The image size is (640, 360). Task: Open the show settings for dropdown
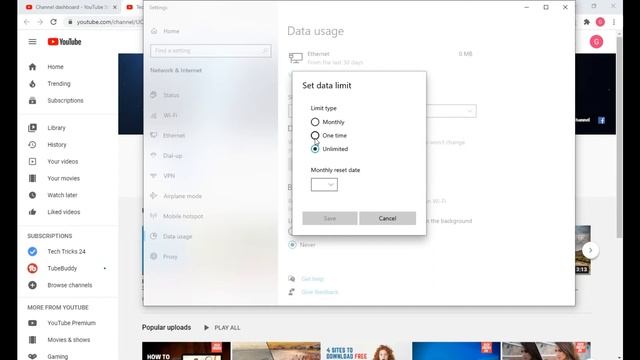(x=451, y=111)
